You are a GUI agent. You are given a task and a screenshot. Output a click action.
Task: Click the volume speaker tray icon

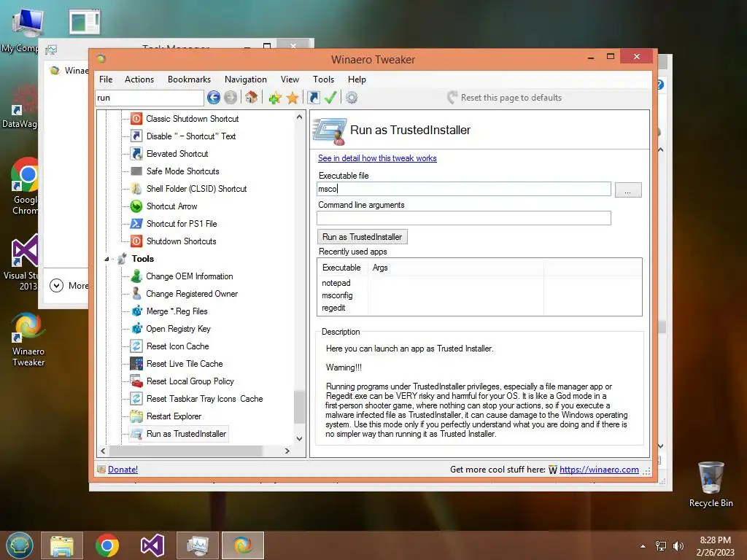click(678, 546)
